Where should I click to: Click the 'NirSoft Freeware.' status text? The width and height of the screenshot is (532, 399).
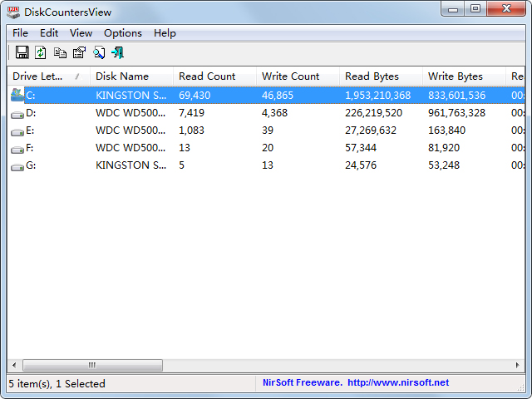[x=303, y=382]
